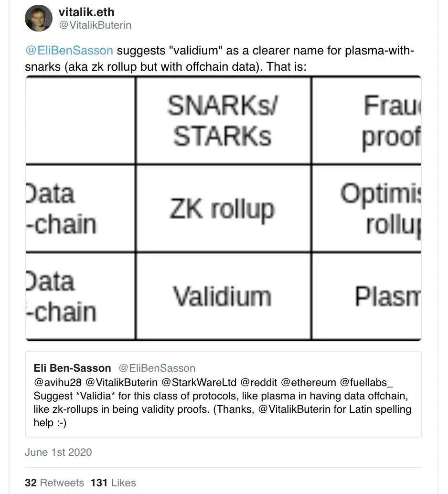Click the SNARKs/STARKs header cell in the table

223,120
